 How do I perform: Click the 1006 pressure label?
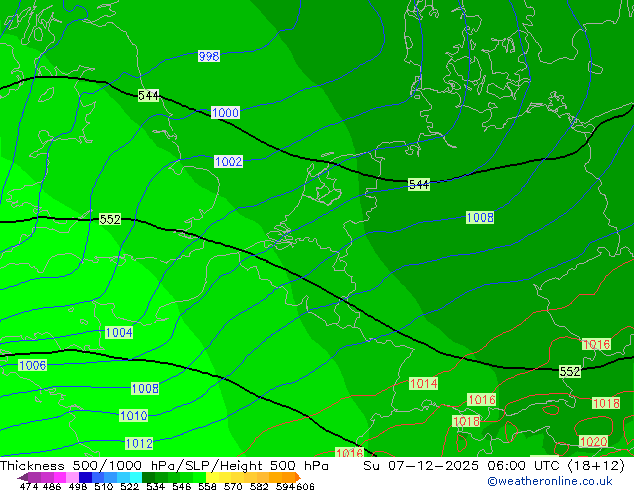tap(33, 365)
